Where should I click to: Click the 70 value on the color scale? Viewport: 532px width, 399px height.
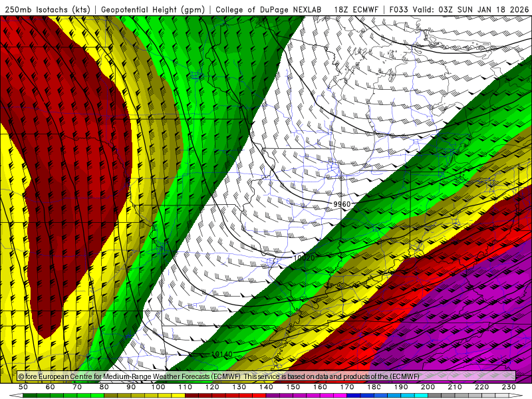click(77, 387)
